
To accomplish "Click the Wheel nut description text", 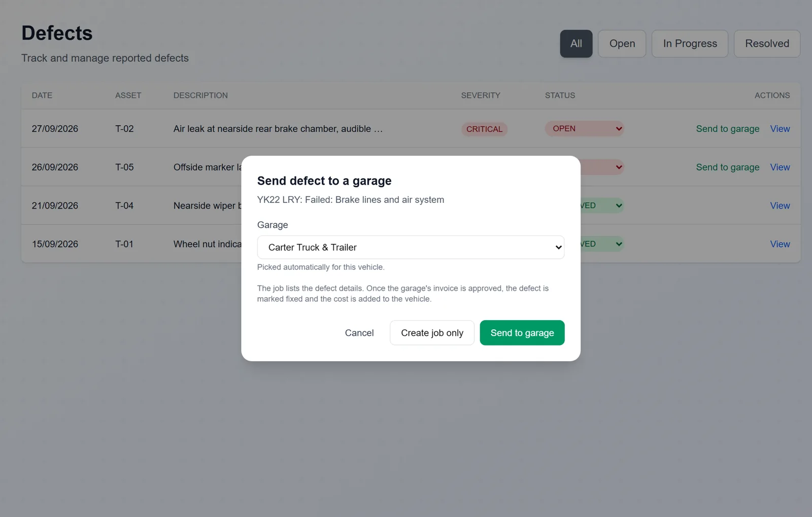I will (x=207, y=244).
